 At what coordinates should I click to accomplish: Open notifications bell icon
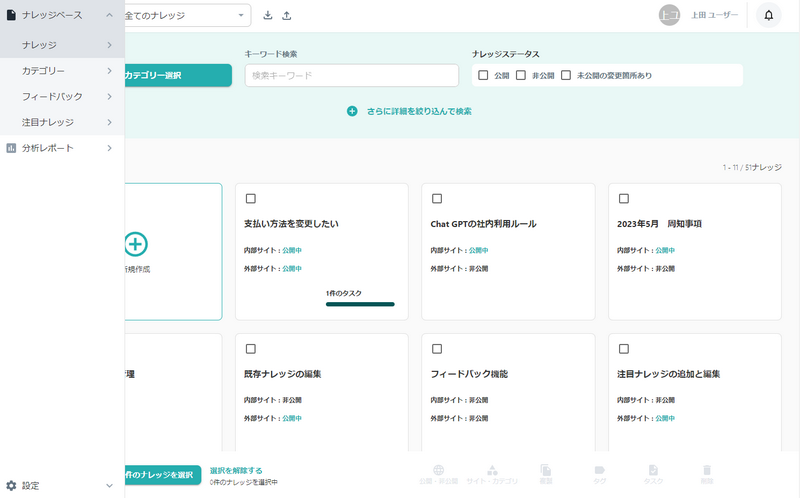(768, 15)
